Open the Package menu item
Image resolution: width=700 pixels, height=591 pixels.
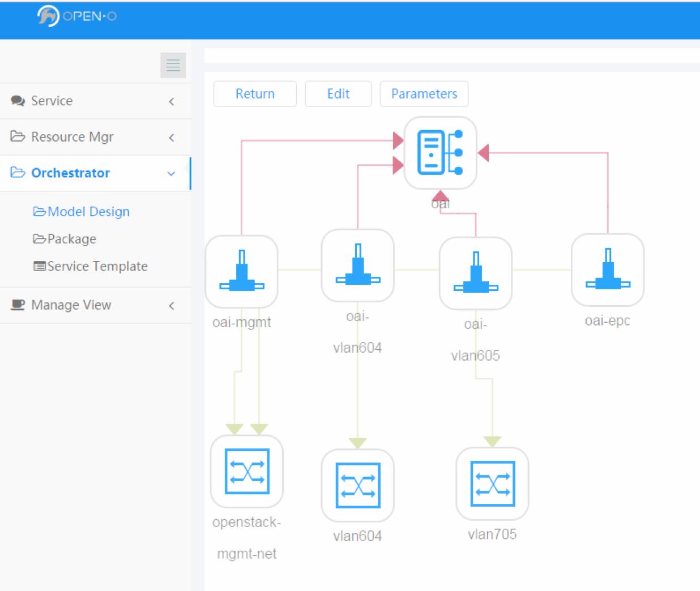65,239
